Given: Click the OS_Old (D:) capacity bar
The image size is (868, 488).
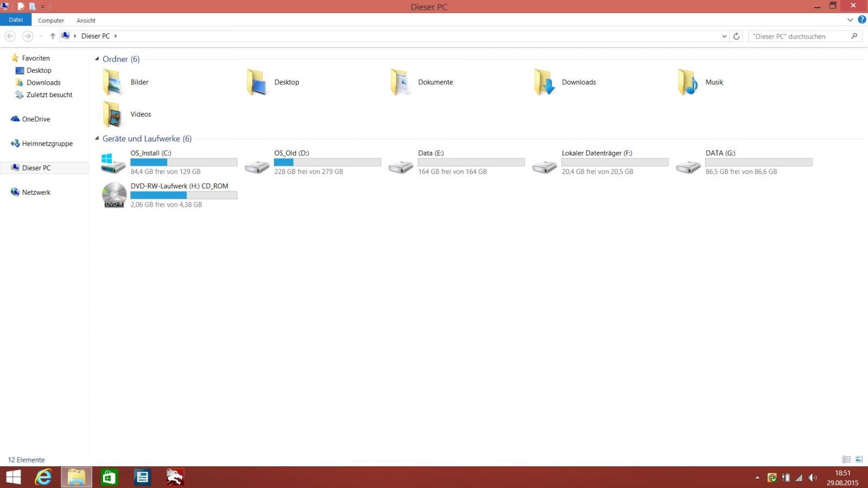Looking at the screenshot, I should pos(328,162).
